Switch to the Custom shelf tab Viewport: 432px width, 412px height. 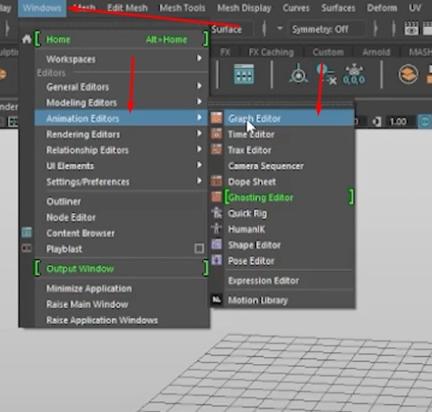click(x=328, y=52)
